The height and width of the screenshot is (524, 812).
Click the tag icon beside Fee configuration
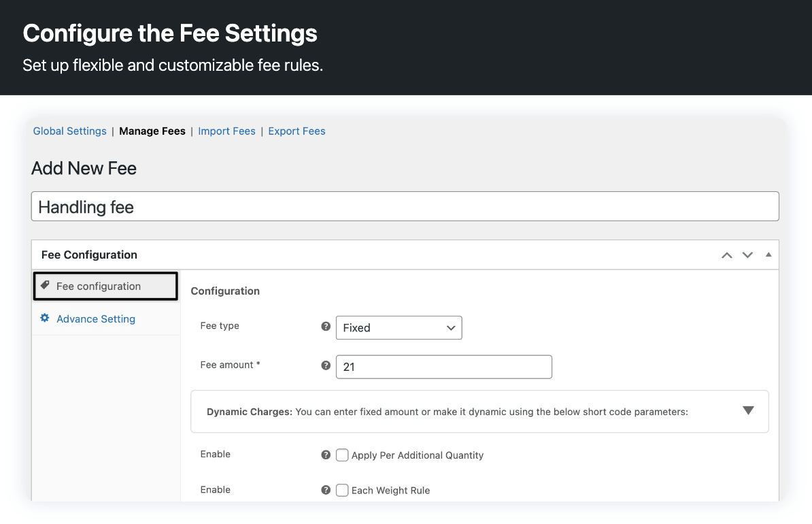click(44, 286)
